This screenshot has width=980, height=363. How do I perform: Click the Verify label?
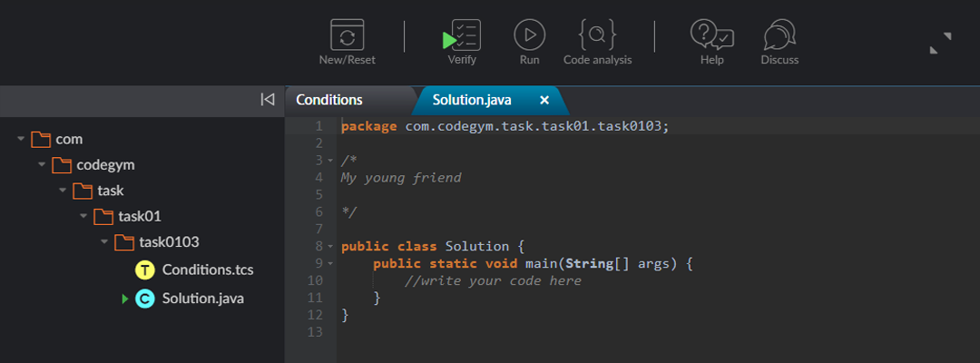point(462,60)
